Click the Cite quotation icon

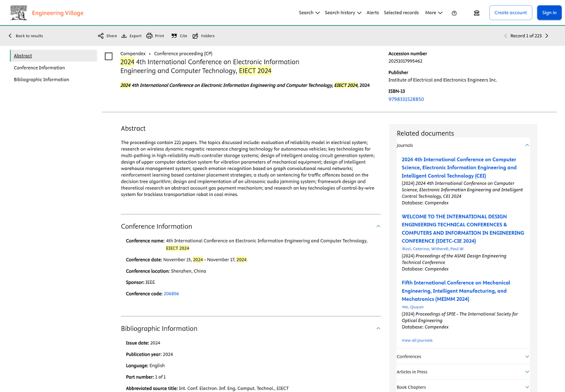(x=174, y=36)
